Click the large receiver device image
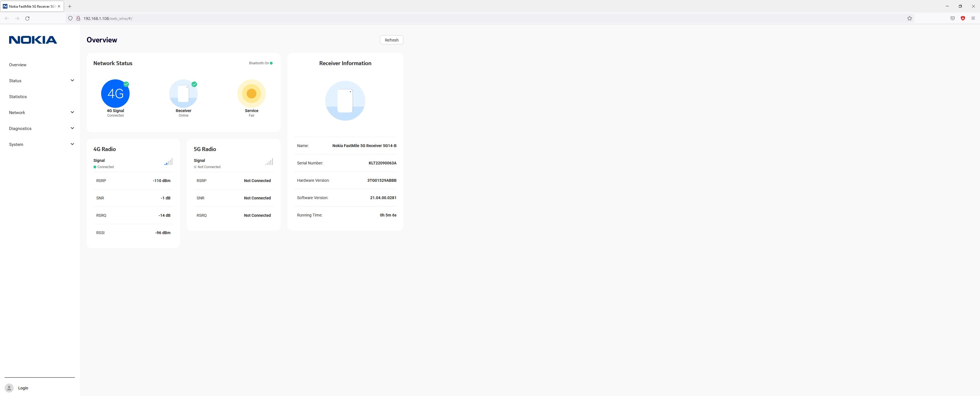This screenshot has height=396, width=980. click(x=345, y=101)
